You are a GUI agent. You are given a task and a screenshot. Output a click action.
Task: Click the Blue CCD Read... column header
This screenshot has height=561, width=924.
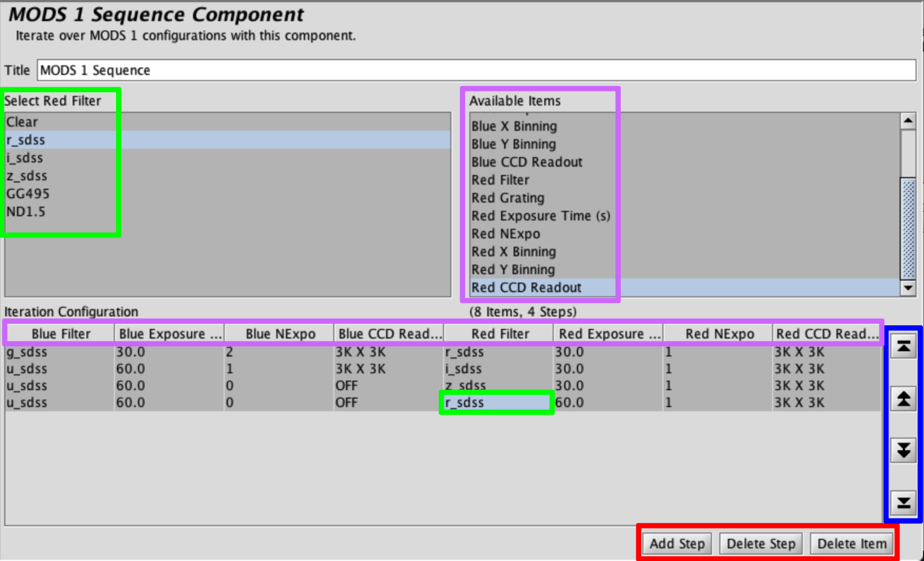[x=389, y=334]
